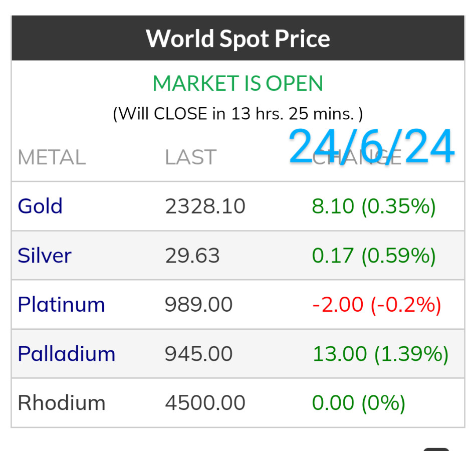Click Silver last price 29.63
This screenshot has width=476, height=451.
192,256
